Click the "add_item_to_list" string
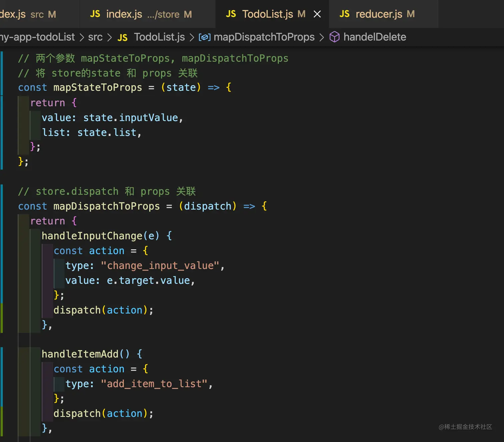The width and height of the screenshot is (504, 442). [154, 384]
